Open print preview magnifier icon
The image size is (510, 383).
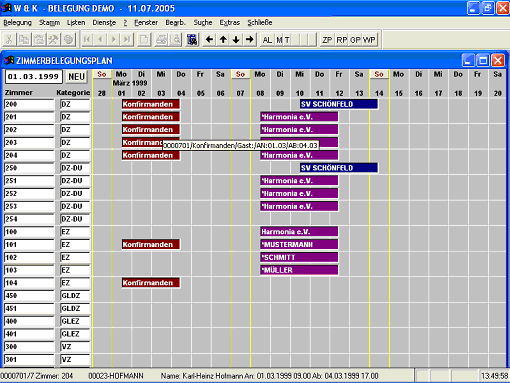pyautogui.click(x=175, y=40)
